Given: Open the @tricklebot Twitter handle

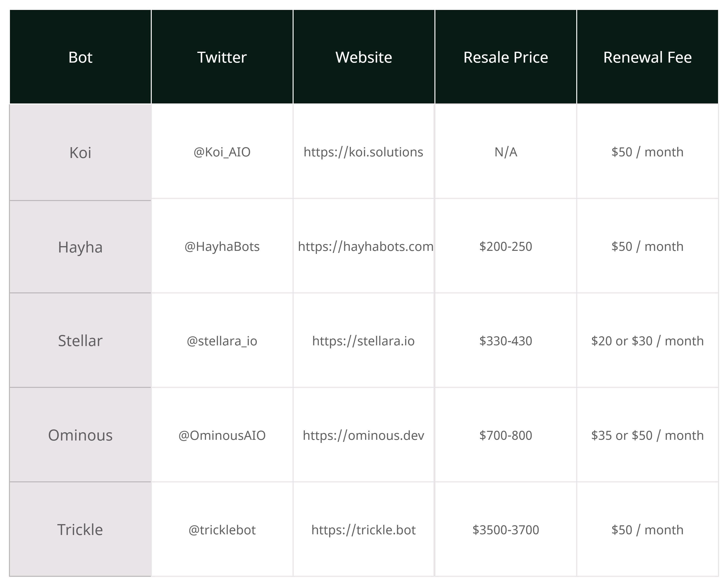Looking at the screenshot, I should [x=222, y=530].
